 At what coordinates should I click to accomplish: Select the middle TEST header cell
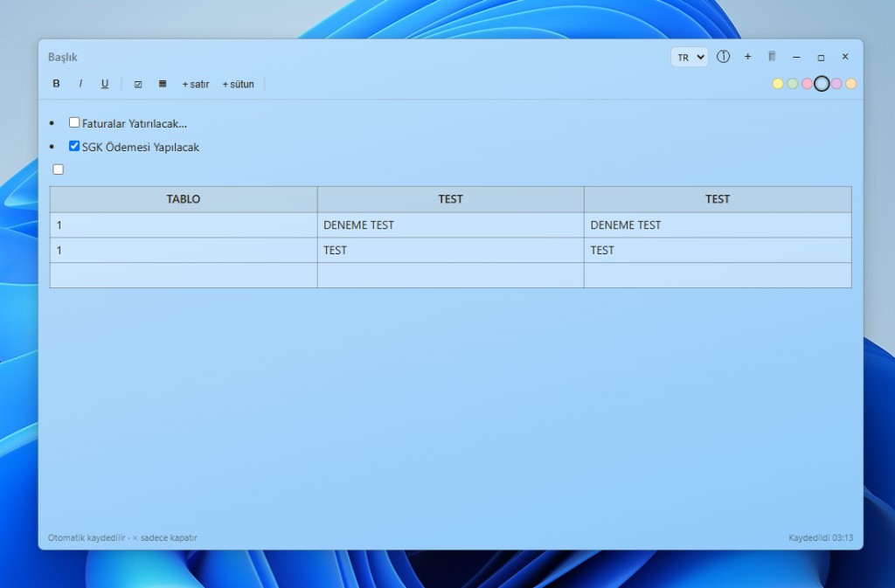pyautogui.click(x=450, y=199)
